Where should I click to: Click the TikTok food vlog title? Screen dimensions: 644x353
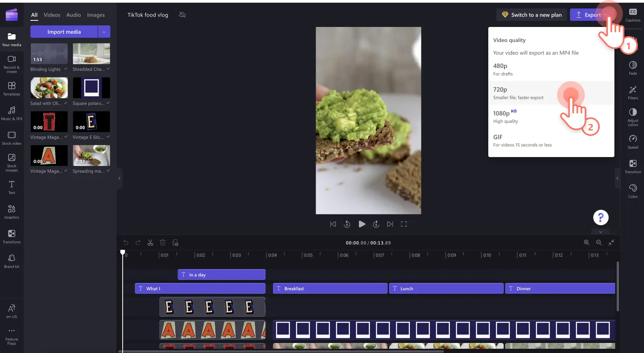[x=148, y=15]
